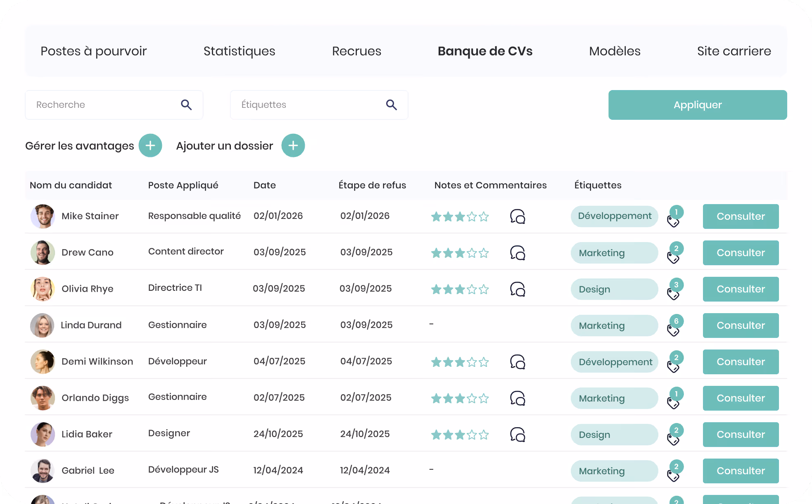Click the plus icon beside Ajouter un dossier
Image resolution: width=812 pixels, height=504 pixels.
click(x=293, y=145)
